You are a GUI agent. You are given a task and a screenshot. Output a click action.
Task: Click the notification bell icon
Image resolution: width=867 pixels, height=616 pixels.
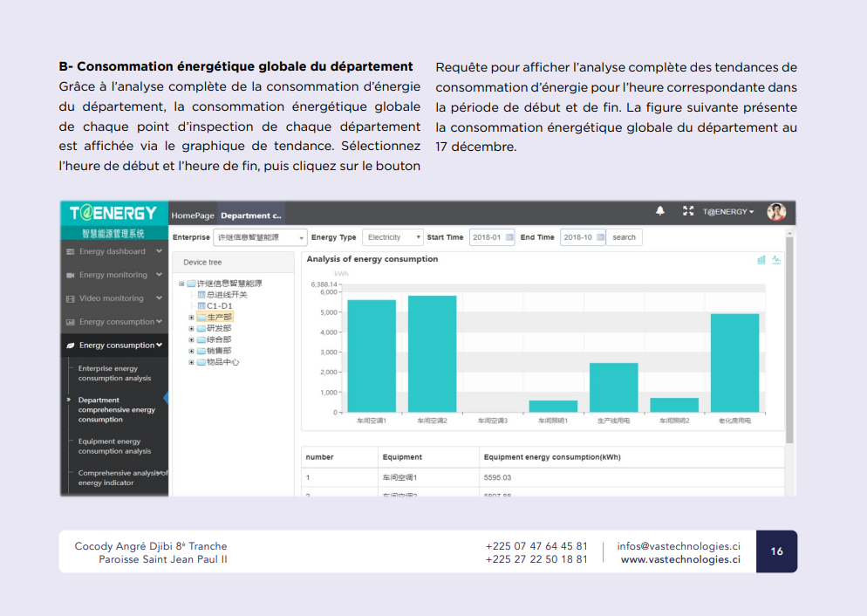(x=659, y=210)
